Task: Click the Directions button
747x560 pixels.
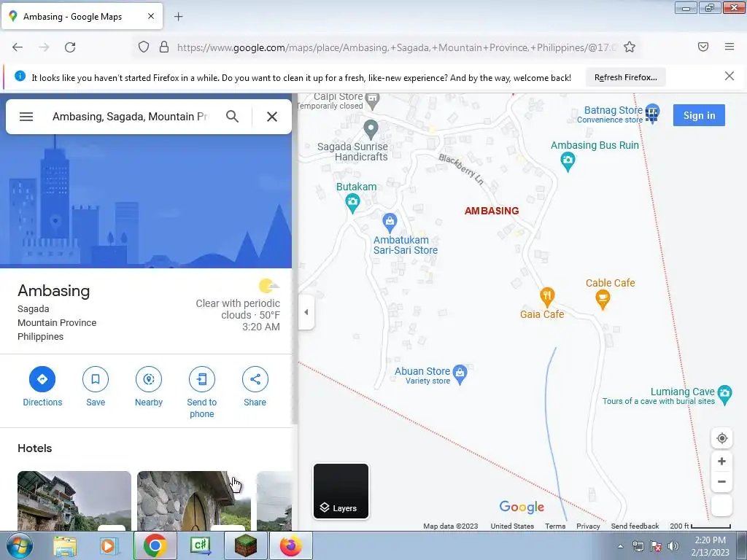Action: pyautogui.click(x=42, y=386)
